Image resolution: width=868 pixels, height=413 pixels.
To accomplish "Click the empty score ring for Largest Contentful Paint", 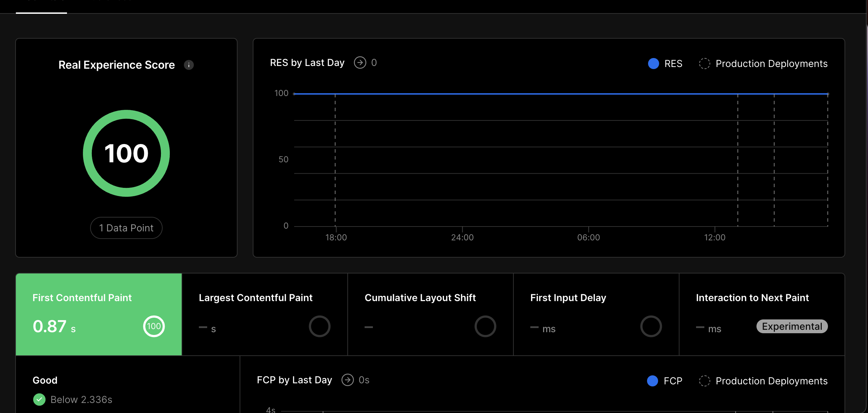I will [x=319, y=326].
